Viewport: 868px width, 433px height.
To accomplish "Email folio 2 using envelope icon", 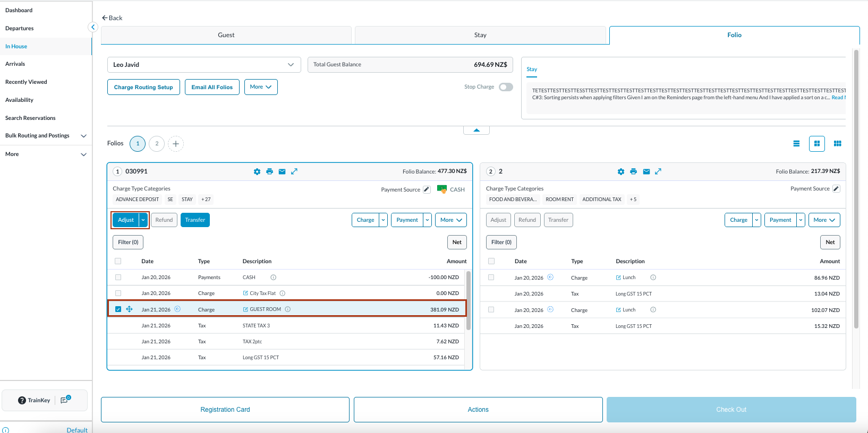I will (646, 171).
